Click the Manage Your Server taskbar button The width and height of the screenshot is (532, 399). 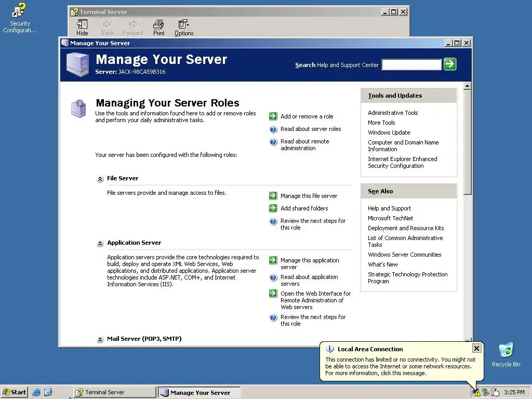click(x=199, y=392)
